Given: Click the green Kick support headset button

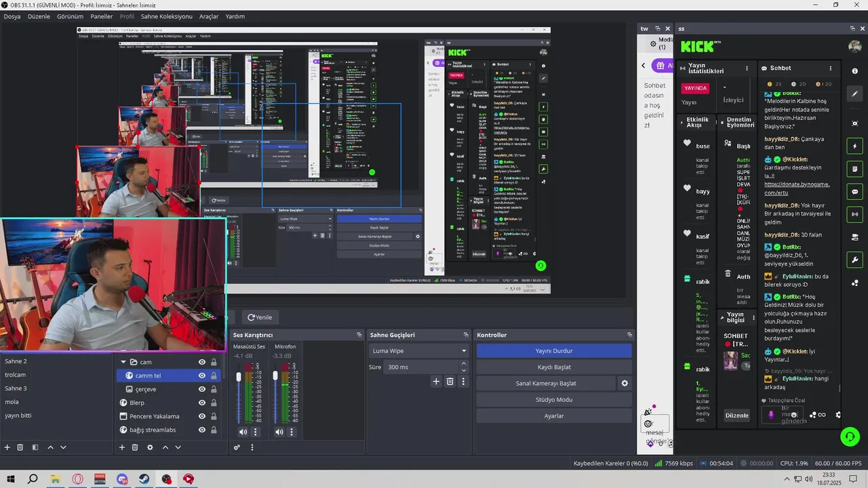Looking at the screenshot, I should [x=850, y=436].
